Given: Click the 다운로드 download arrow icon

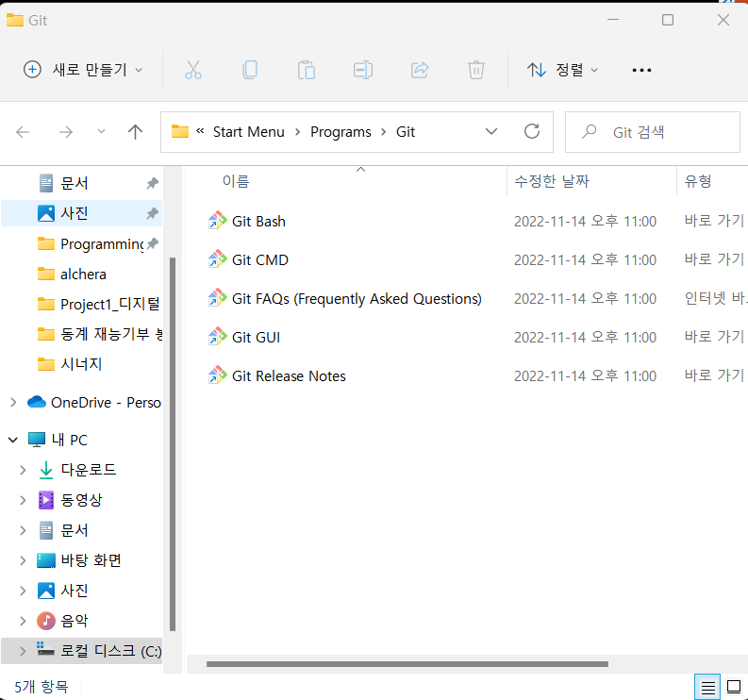Looking at the screenshot, I should [46, 470].
